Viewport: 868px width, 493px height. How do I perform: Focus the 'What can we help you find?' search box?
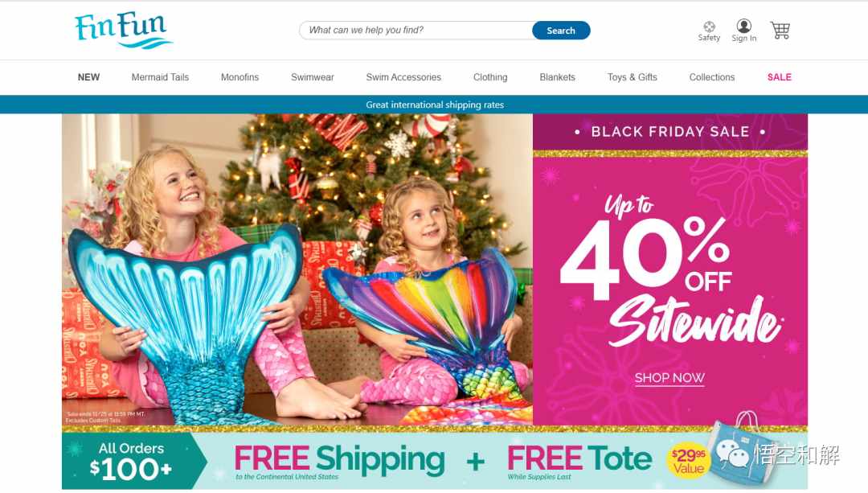[x=416, y=31]
